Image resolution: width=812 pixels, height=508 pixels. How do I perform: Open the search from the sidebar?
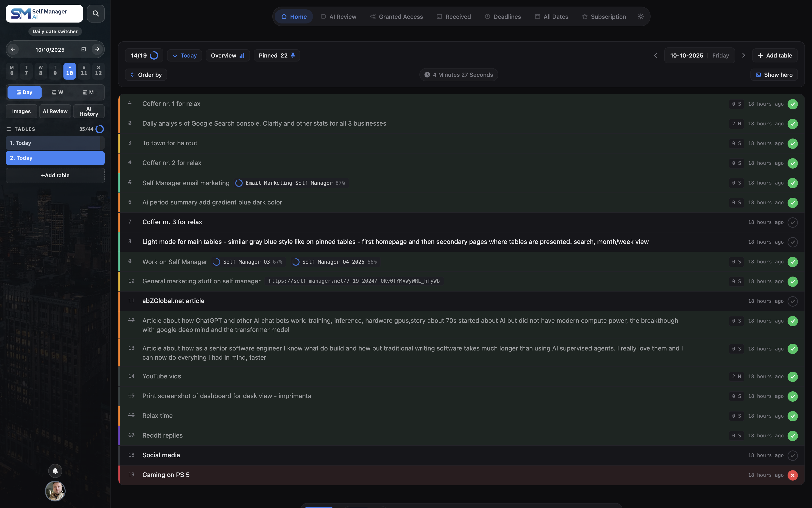pos(95,13)
